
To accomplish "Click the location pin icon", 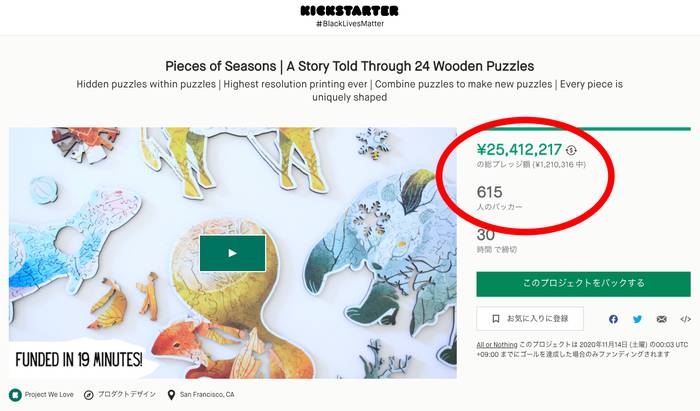I will [x=171, y=395].
